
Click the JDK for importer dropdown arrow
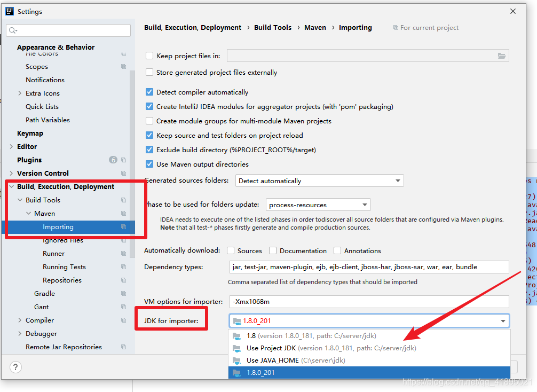(x=503, y=321)
